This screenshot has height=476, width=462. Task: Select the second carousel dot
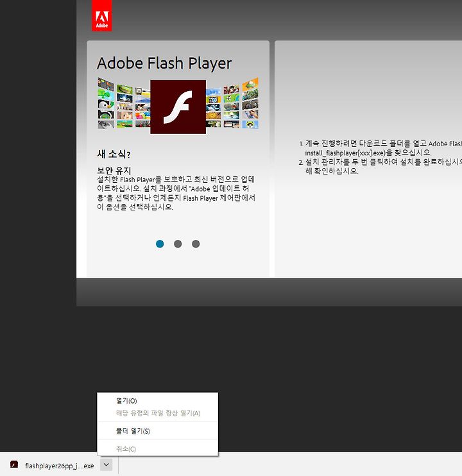(x=178, y=244)
